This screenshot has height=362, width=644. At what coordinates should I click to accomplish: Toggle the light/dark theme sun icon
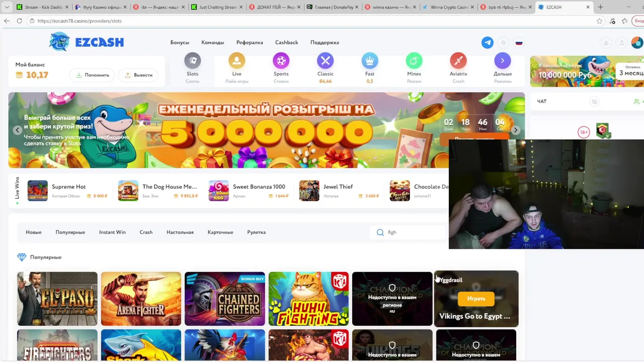503,43
